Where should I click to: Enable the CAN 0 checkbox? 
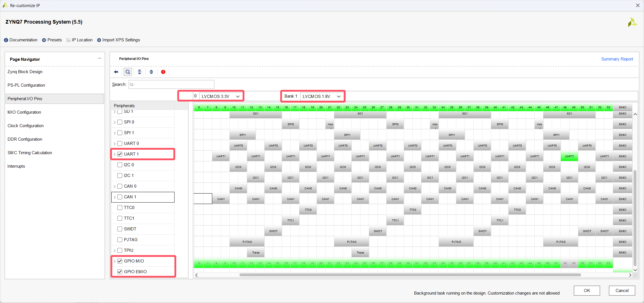120,186
